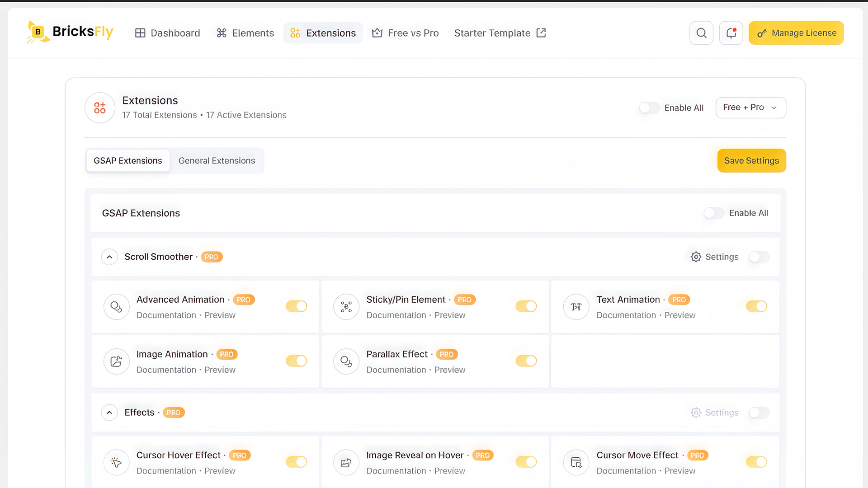Screen dimensions: 868x488
Task: Open Starter Template link
Action: pyautogui.click(x=500, y=33)
